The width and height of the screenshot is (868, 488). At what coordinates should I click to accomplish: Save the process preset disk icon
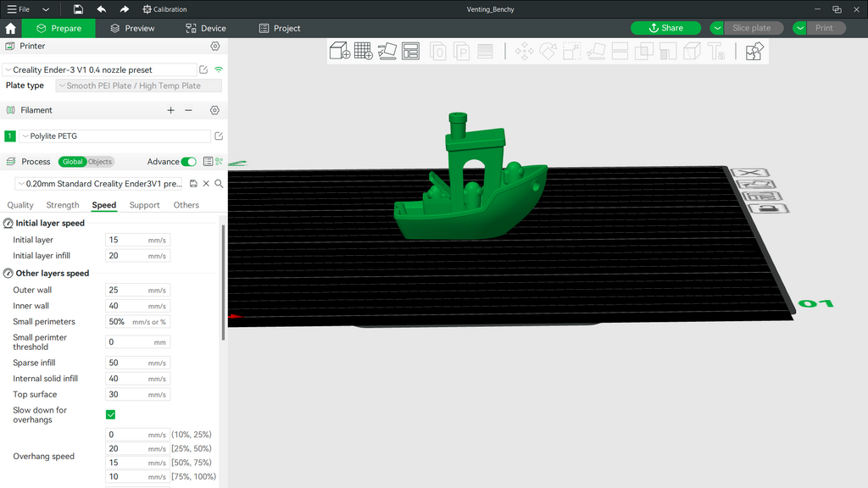(x=193, y=184)
